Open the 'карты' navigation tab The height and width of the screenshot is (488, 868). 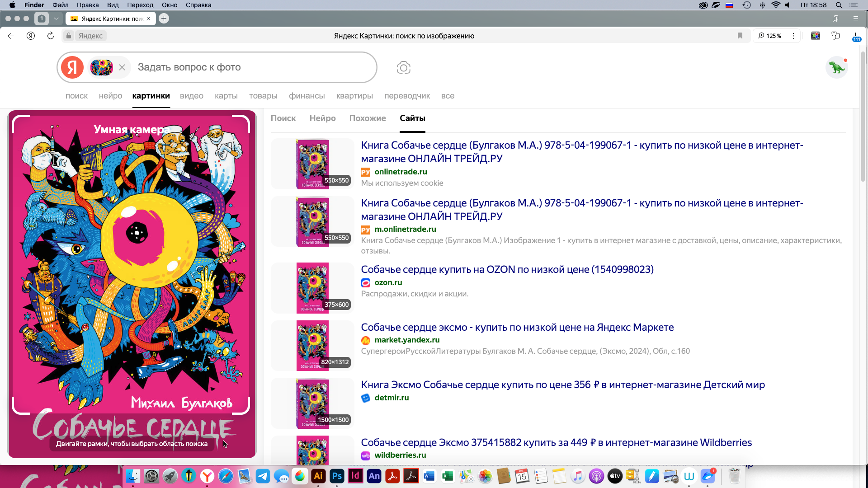pos(226,96)
